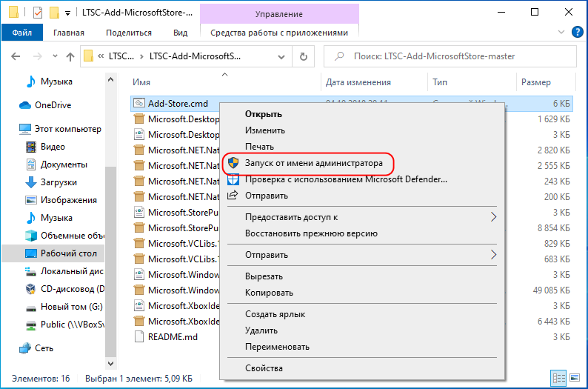Screen dimensions: 588x389
Task: Open recent locations dropdown arrow
Action: (x=55, y=56)
